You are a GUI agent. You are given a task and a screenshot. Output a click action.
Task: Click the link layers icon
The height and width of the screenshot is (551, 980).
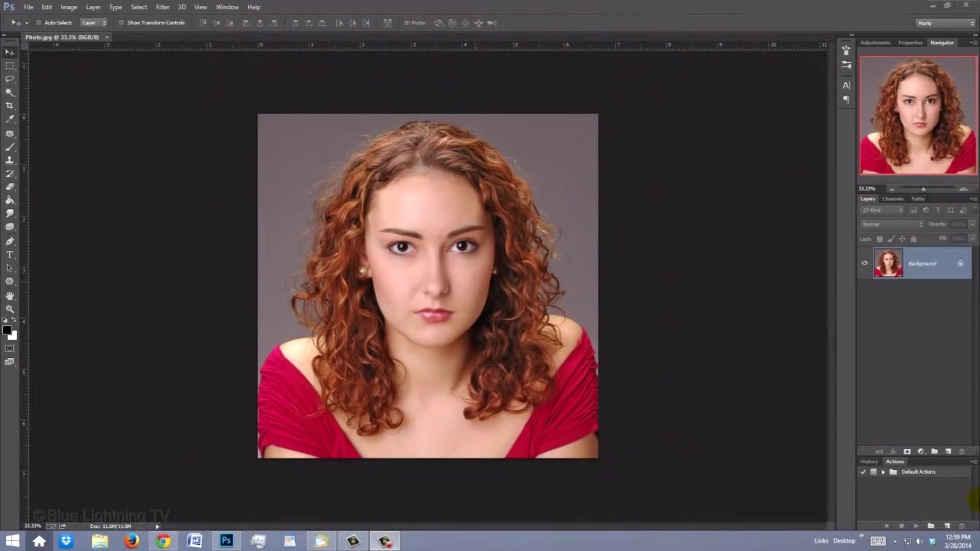tap(879, 452)
